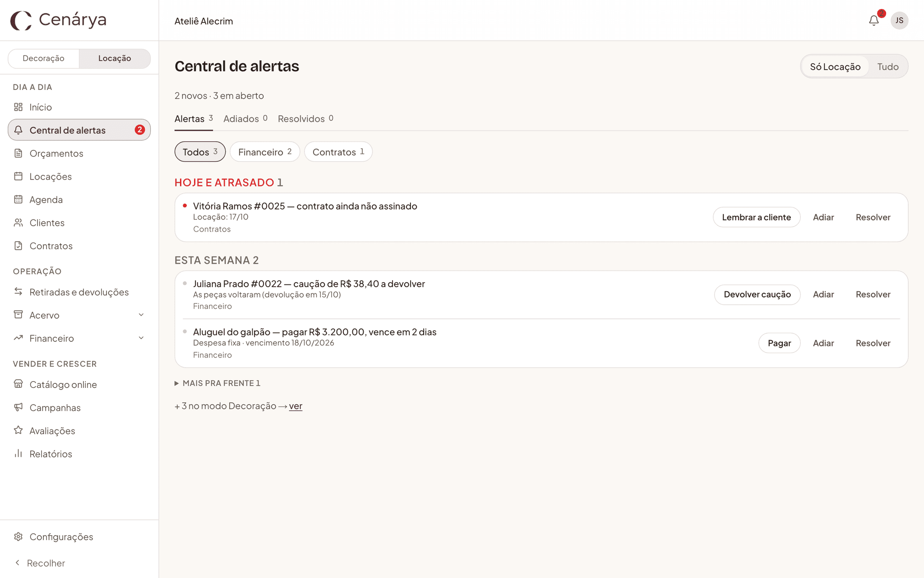
Task: Click the Campanhas megaphone icon
Action: pos(18,407)
